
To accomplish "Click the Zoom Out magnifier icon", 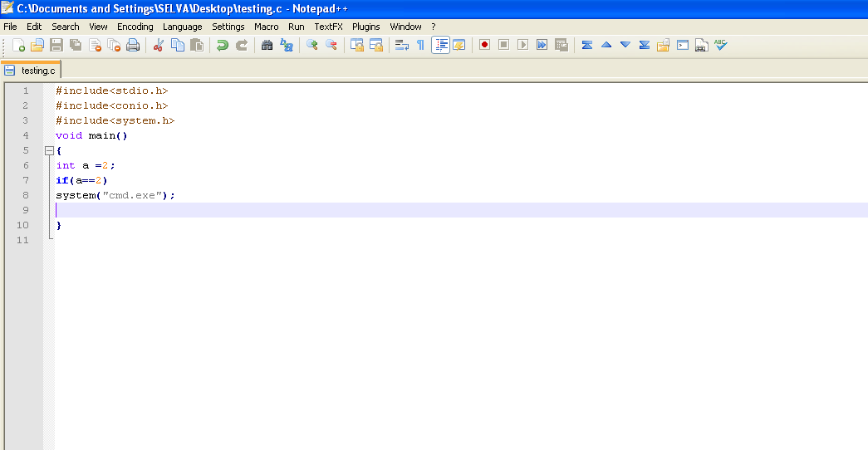I will (331, 45).
